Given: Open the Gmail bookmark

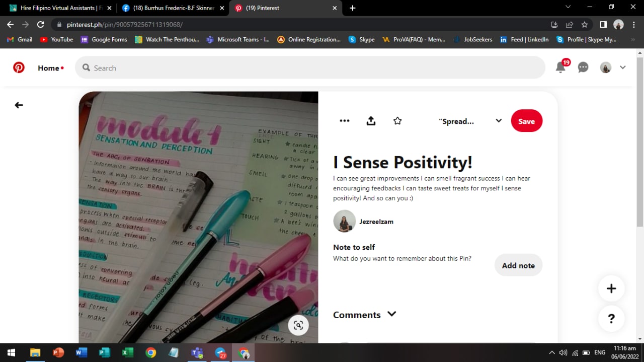Looking at the screenshot, I should 20,39.
